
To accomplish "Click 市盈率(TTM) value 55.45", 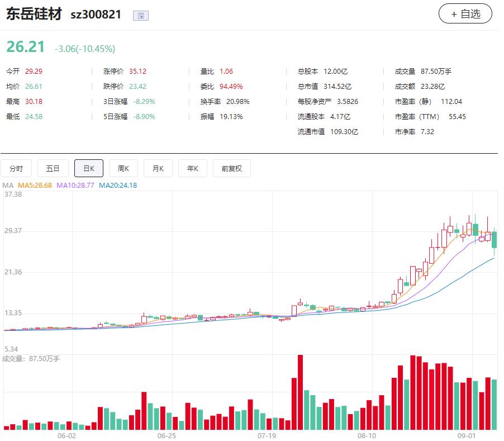I will (458, 117).
